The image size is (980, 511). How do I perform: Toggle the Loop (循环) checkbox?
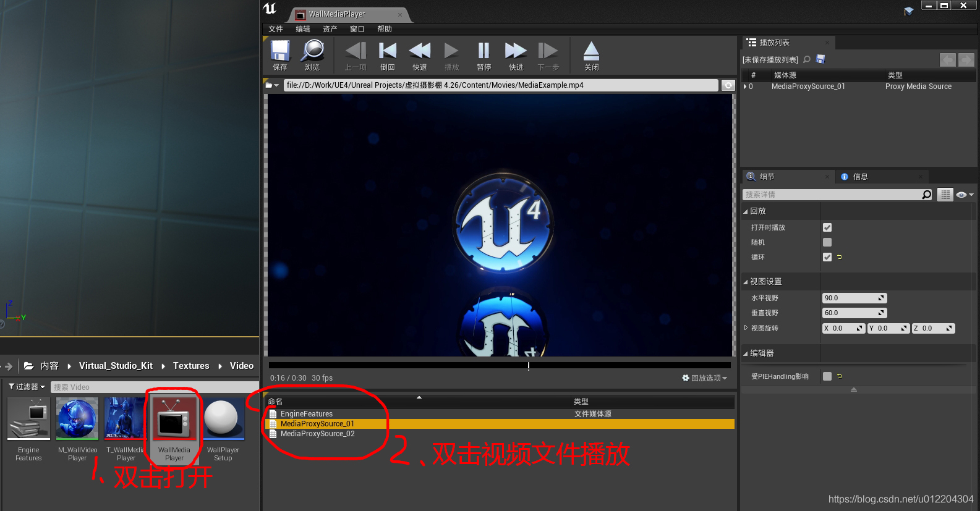click(x=827, y=257)
